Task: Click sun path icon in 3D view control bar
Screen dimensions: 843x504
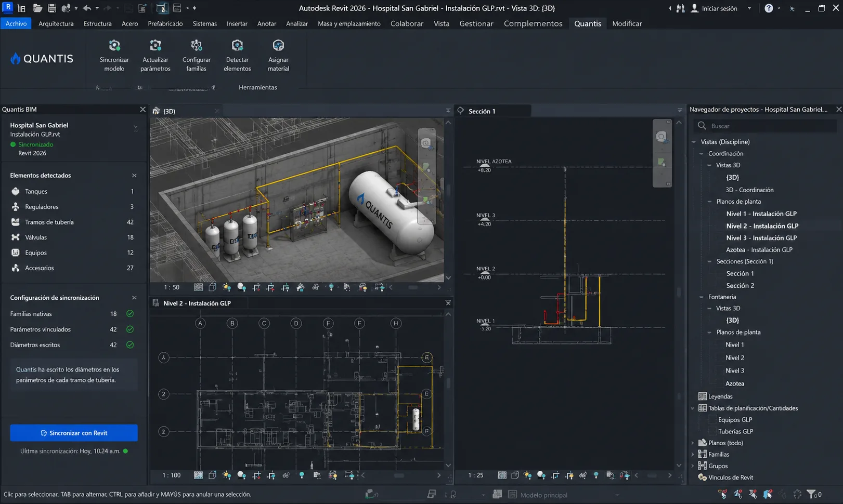Action: point(226,287)
